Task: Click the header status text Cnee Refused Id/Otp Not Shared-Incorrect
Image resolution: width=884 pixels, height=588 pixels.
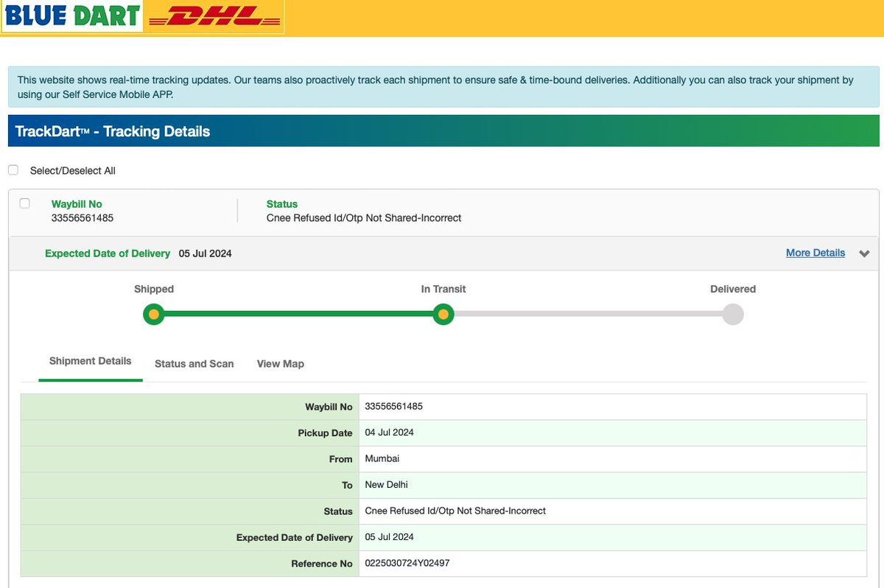Action: (364, 218)
